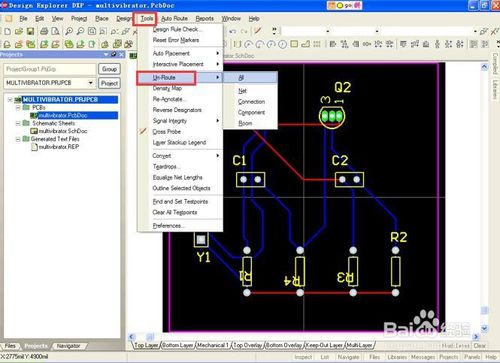Click the Group button
Screen dimensions: 500x363
(109, 69)
